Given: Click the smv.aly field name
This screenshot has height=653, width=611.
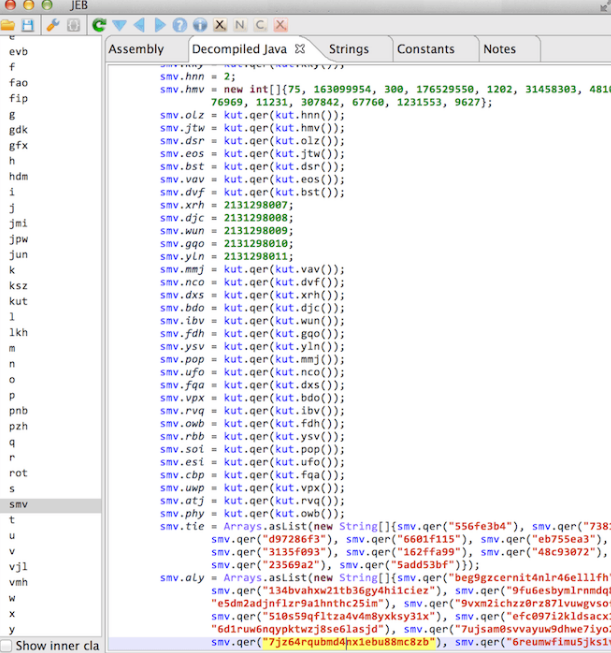Looking at the screenshot, I should [182, 578].
